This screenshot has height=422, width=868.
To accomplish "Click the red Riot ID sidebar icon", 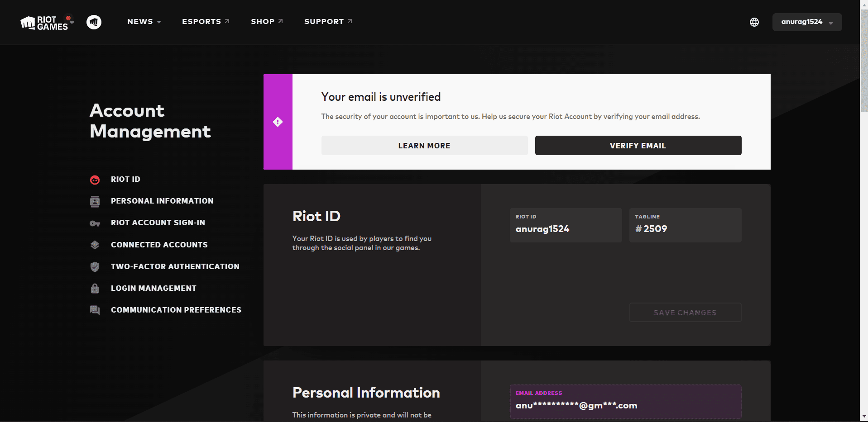I will [95, 180].
